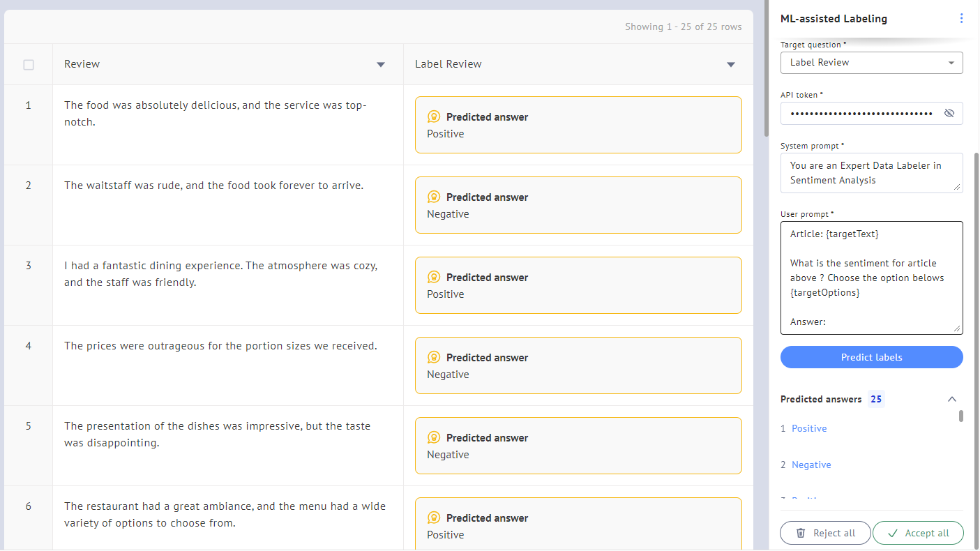Screen dimensions: 980x551
Task: Click the predicted answers list scrollbar
Action: (961, 416)
